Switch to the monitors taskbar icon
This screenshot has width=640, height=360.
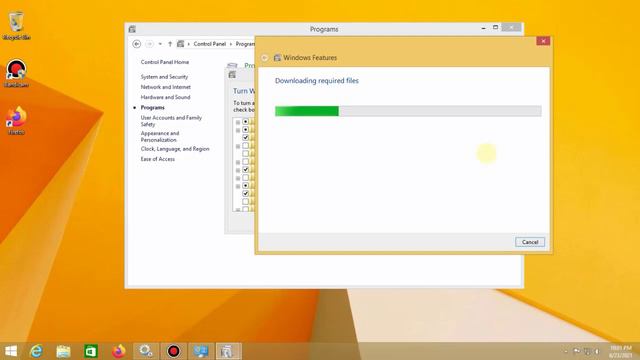(x=201, y=351)
